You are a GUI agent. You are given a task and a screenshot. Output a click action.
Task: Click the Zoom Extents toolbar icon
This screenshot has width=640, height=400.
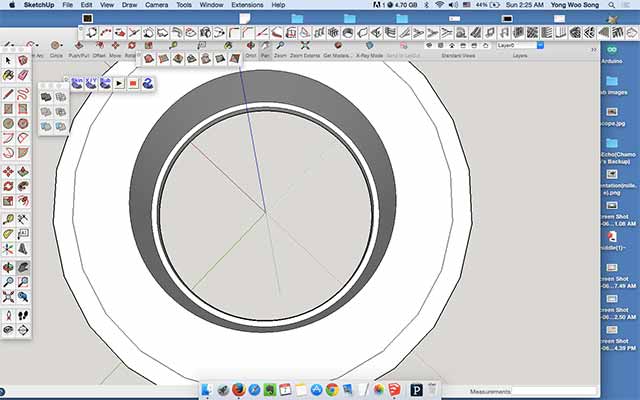click(305, 45)
